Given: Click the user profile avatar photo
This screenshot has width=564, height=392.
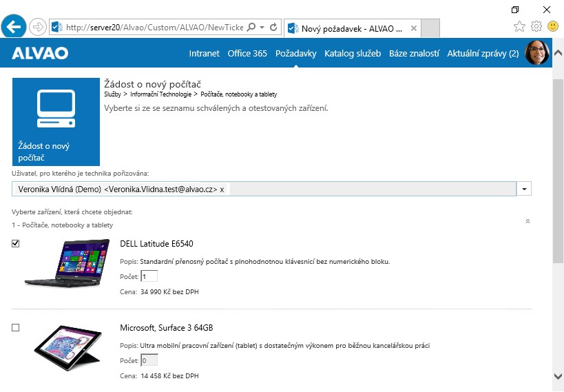Looking at the screenshot, I should pos(536,52).
